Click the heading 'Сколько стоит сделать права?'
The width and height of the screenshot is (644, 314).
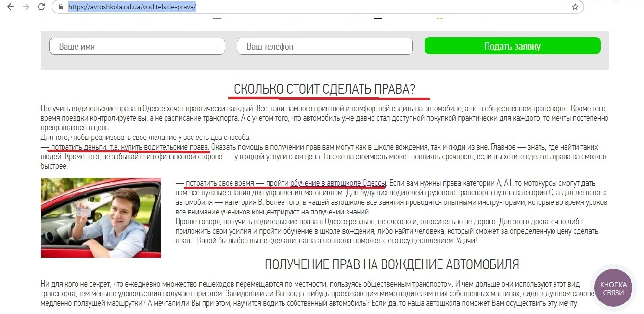pyautogui.click(x=324, y=89)
